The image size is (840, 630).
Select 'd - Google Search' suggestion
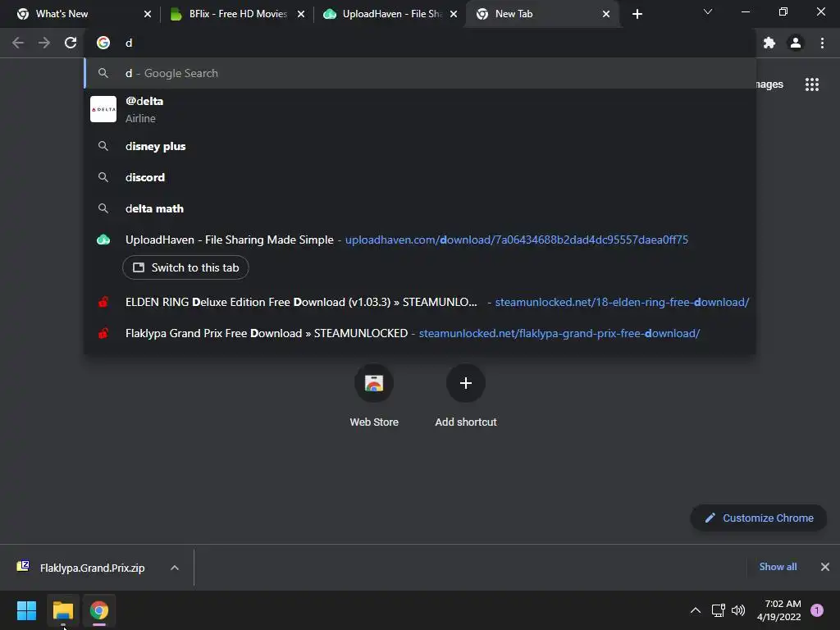pyautogui.click(x=420, y=73)
